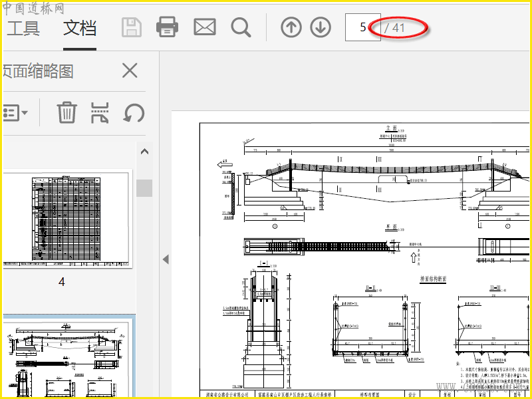Open thumbnail options dropdown menu

[x=15, y=112]
